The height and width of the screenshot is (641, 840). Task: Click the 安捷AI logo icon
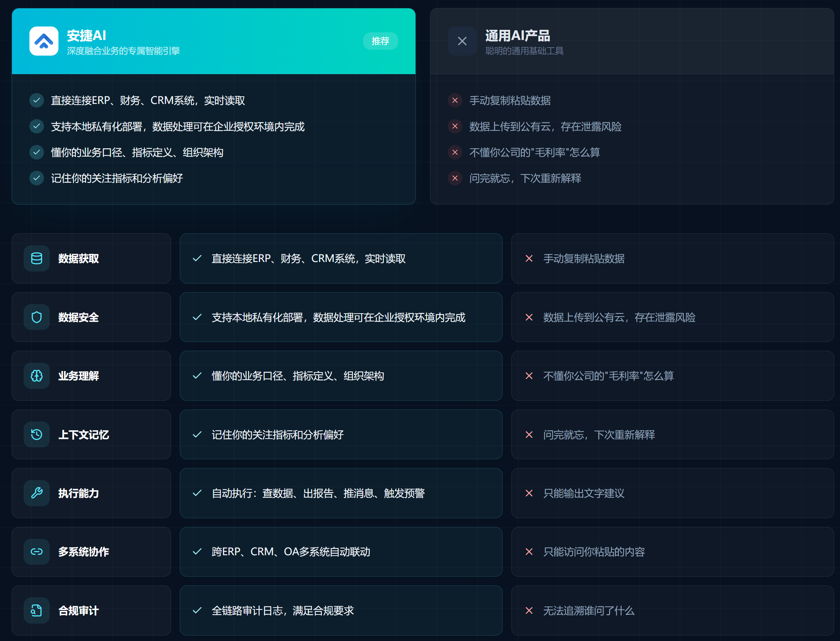44,41
